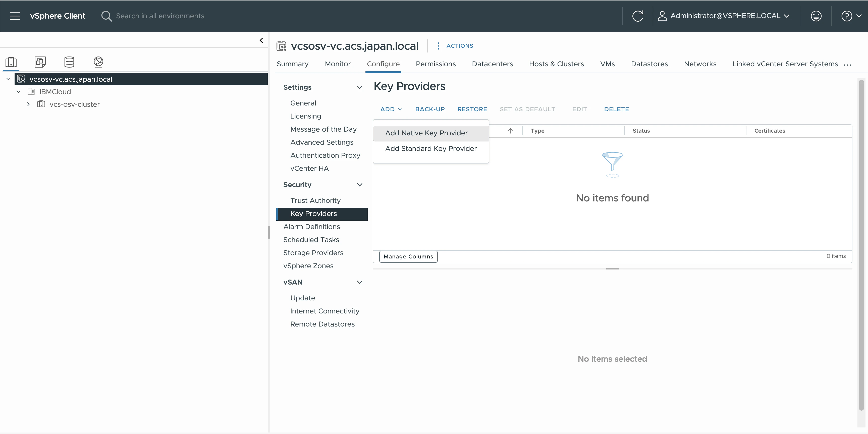Open vSAN Update page
Viewport: 868px width, 434px height.
303,298
